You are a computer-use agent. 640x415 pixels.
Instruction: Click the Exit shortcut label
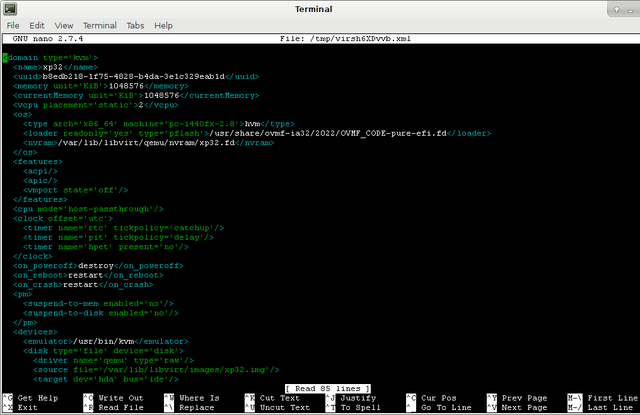27,407
